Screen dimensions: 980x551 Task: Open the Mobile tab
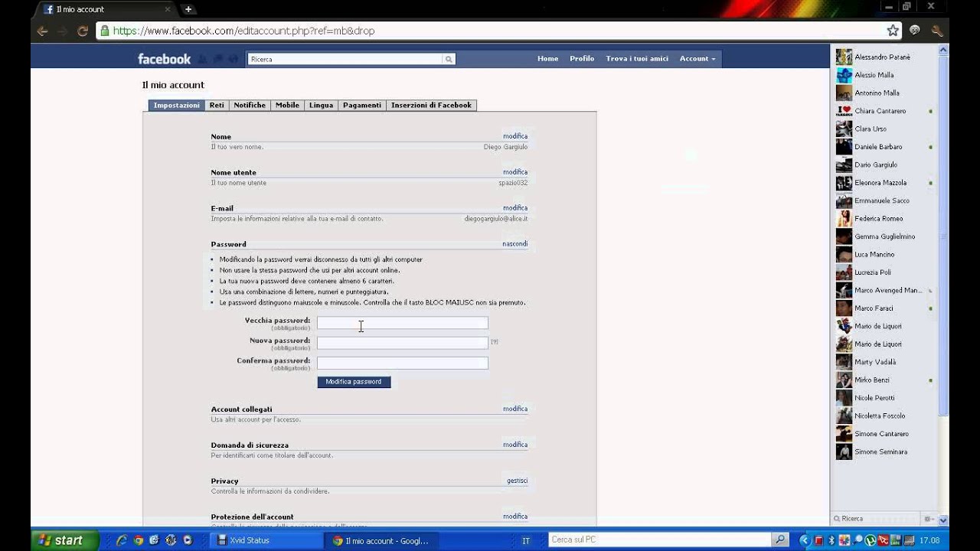[x=287, y=105]
